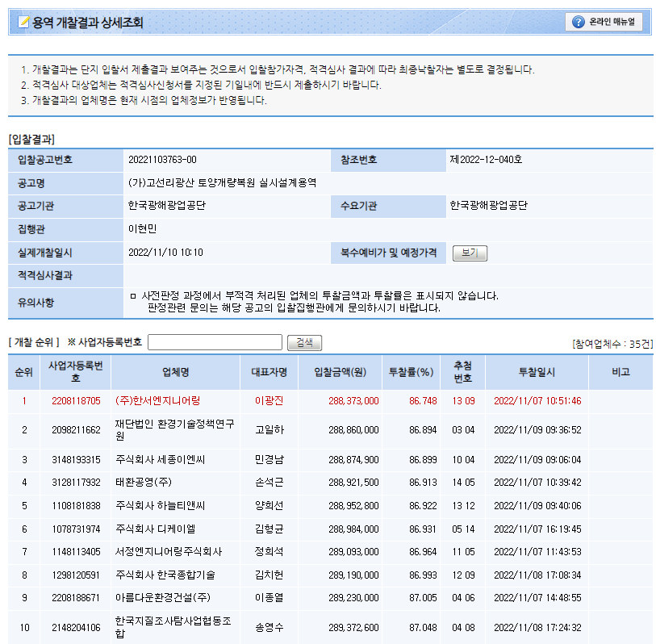Click the blue question mark help icon
This screenshot has width=656, height=644.
tap(579, 22)
